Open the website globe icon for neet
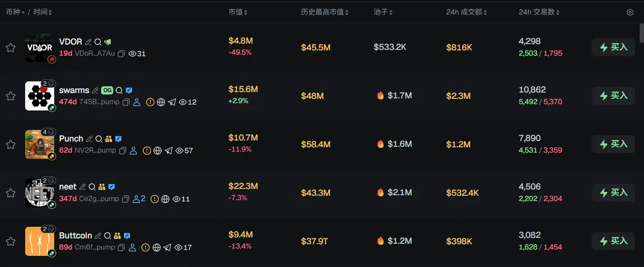 click(165, 199)
